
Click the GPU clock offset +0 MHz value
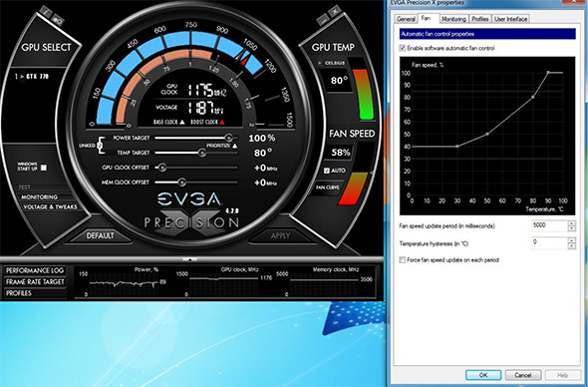pyautogui.click(x=265, y=168)
